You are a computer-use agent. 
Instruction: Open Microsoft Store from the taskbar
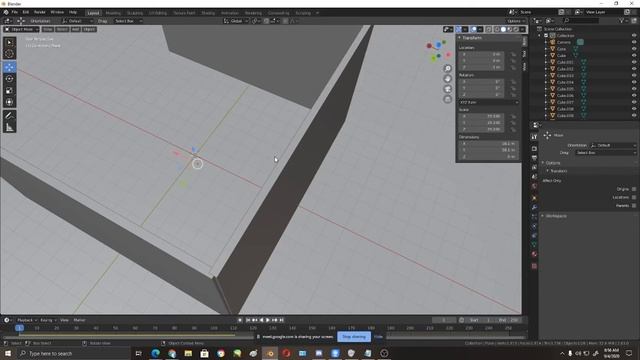point(204,353)
